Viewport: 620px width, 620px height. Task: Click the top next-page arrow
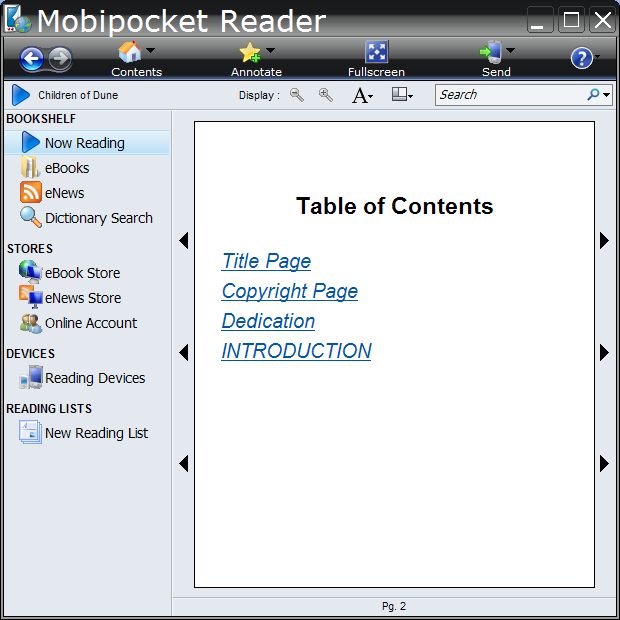coord(604,240)
